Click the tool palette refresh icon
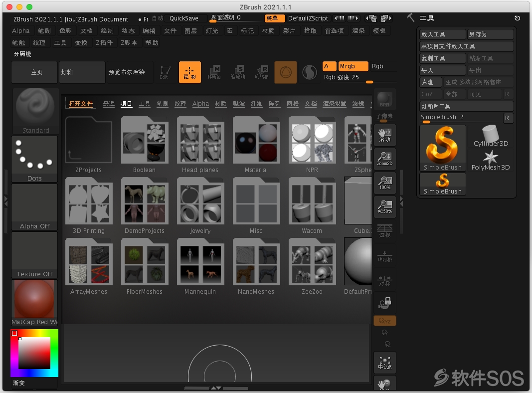 pos(518,18)
